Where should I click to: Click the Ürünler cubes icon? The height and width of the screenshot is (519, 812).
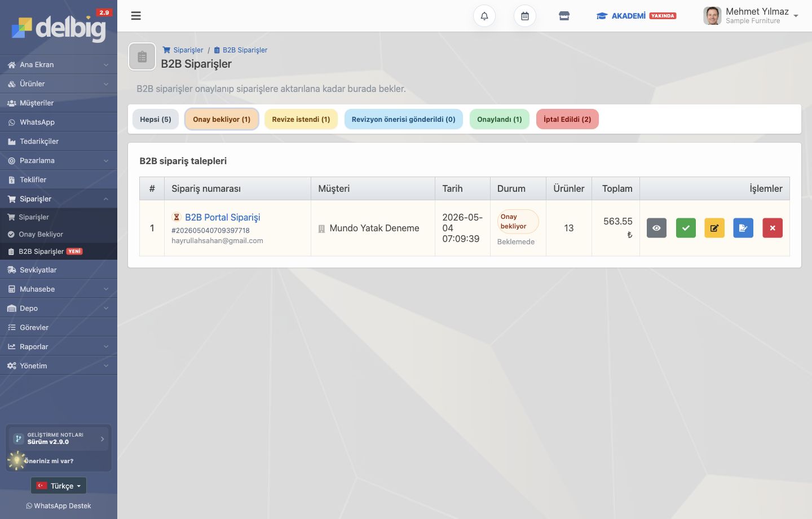click(x=11, y=84)
